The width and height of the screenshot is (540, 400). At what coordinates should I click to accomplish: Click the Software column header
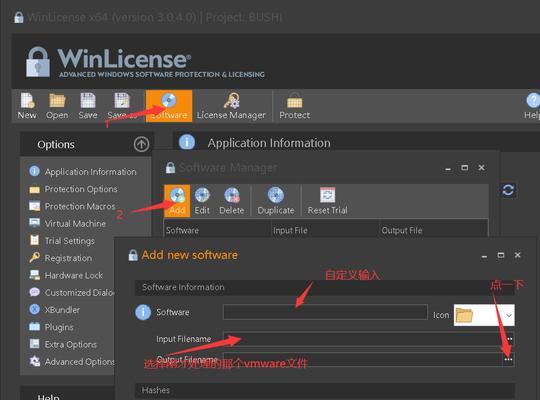(217, 230)
